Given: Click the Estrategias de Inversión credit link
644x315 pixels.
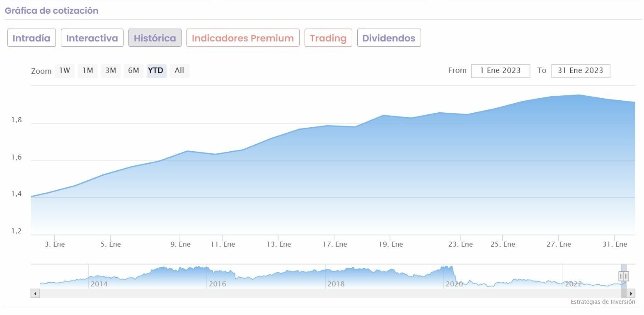Looking at the screenshot, I should click(603, 302).
